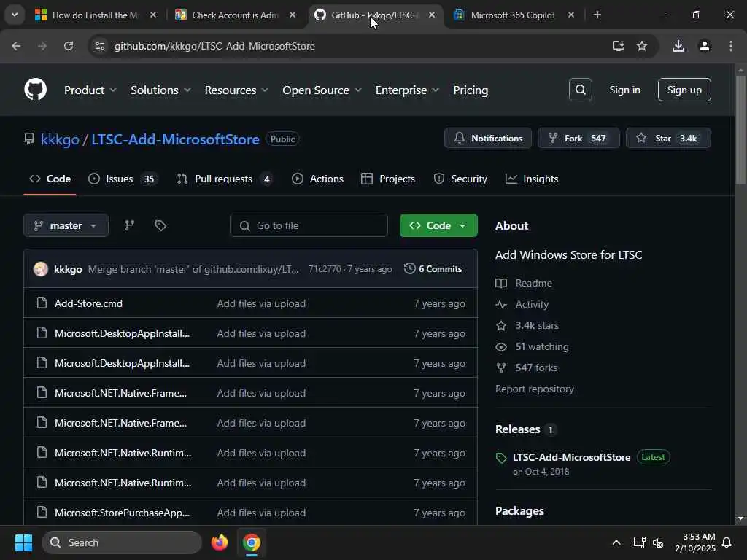The image size is (747, 560).
Task: Open the Security tab
Action: click(x=460, y=179)
